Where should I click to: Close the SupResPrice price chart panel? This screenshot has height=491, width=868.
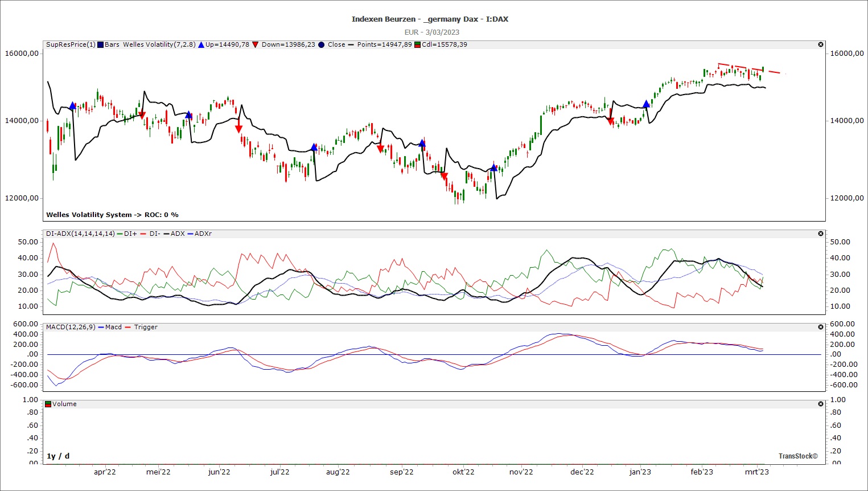[821, 44]
